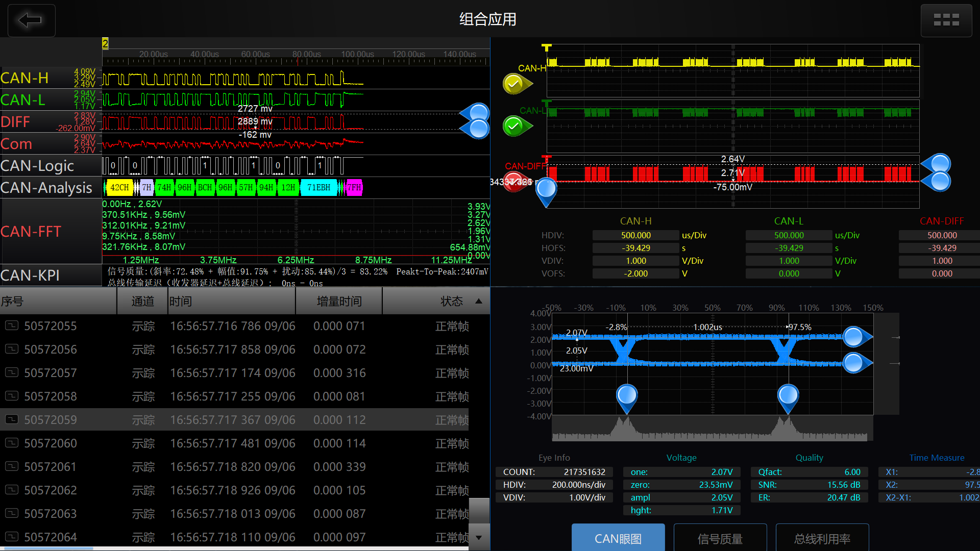Select the lower blue cursor on CAN-DIFF waveform
The height and width of the screenshot is (551, 980).
[x=937, y=181]
